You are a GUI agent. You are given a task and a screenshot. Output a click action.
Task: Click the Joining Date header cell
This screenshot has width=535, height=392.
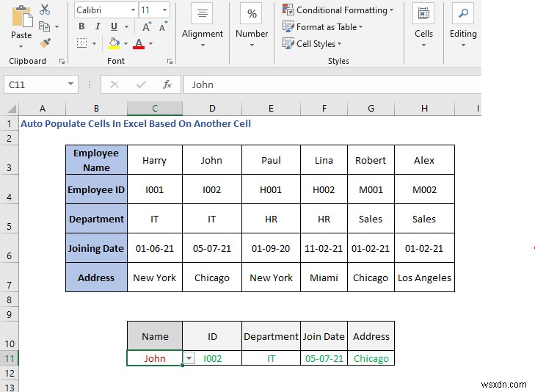tap(96, 248)
